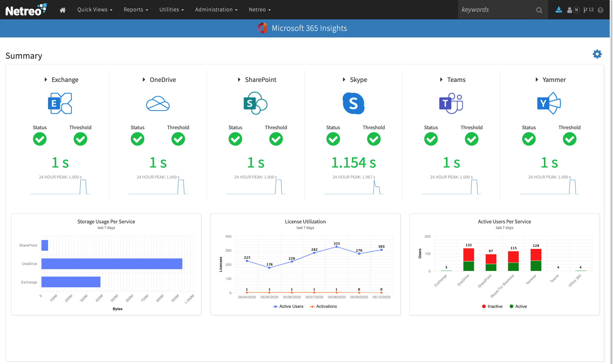The image size is (613, 364).
Task: Click the Yammer application icon
Action: click(548, 103)
